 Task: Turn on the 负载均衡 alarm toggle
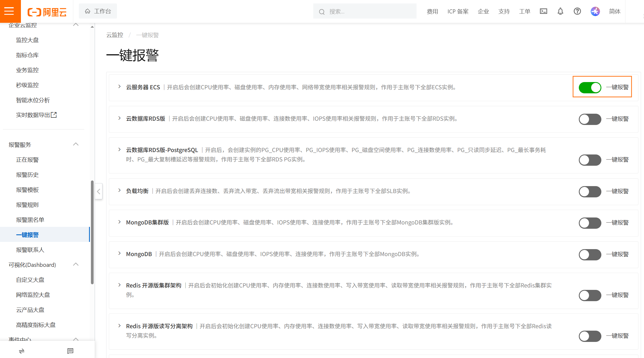click(x=590, y=191)
